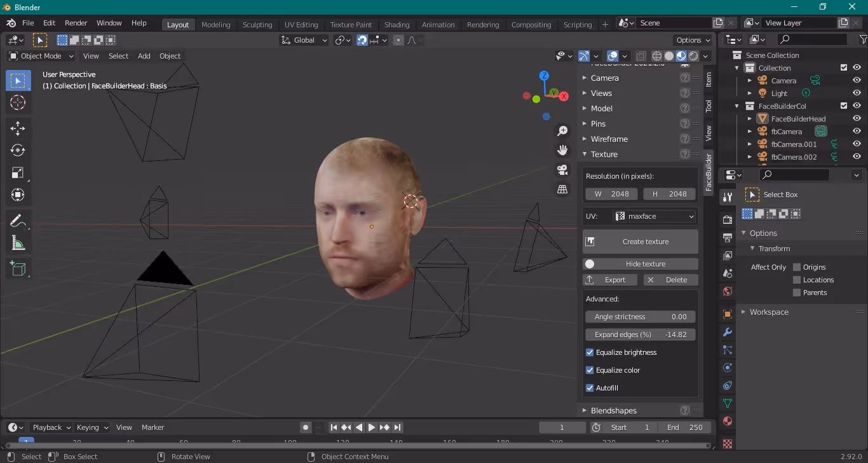Click the Create texture button

click(x=641, y=242)
